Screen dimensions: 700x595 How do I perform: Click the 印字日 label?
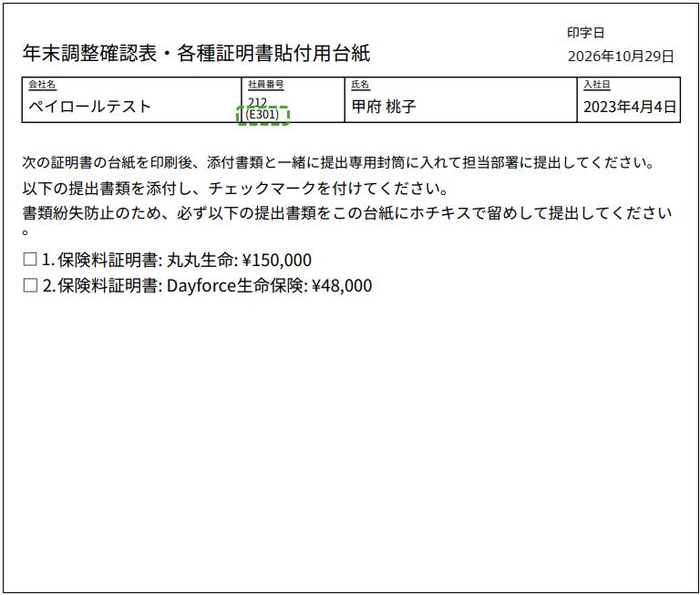click(586, 33)
